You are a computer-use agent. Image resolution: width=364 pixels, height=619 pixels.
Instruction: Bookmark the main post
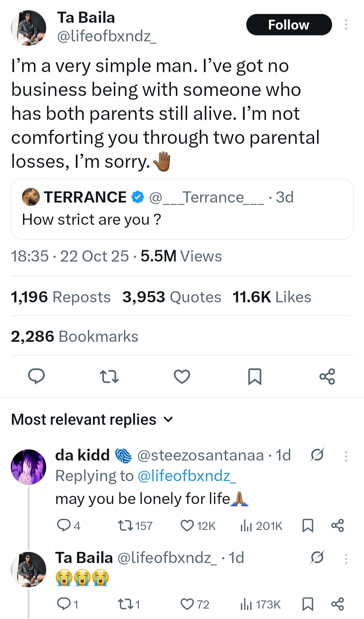coord(255,377)
